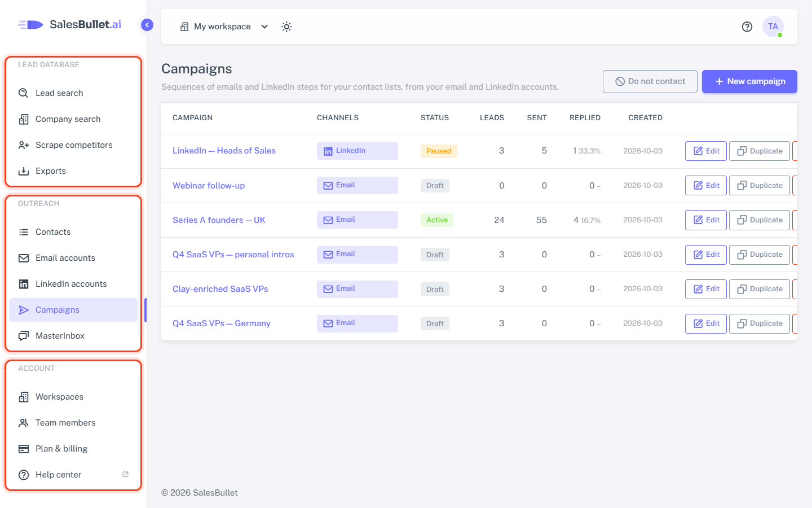Click the LinkedIn channel badge in first row
812x508 pixels.
click(x=358, y=151)
